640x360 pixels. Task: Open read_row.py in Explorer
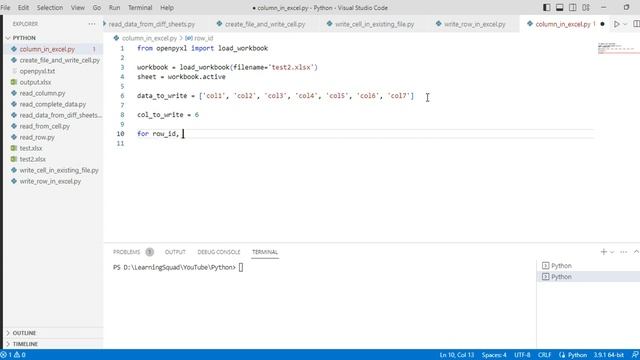[37, 137]
